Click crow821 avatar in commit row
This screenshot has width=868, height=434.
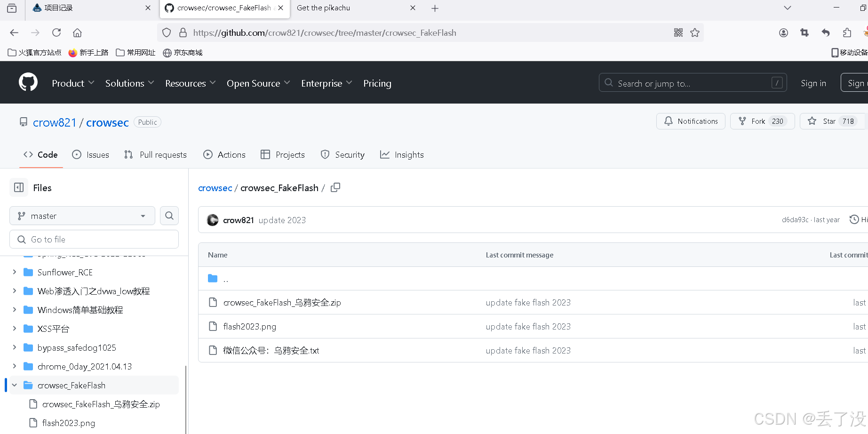pyautogui.click(x=213, y=220)
